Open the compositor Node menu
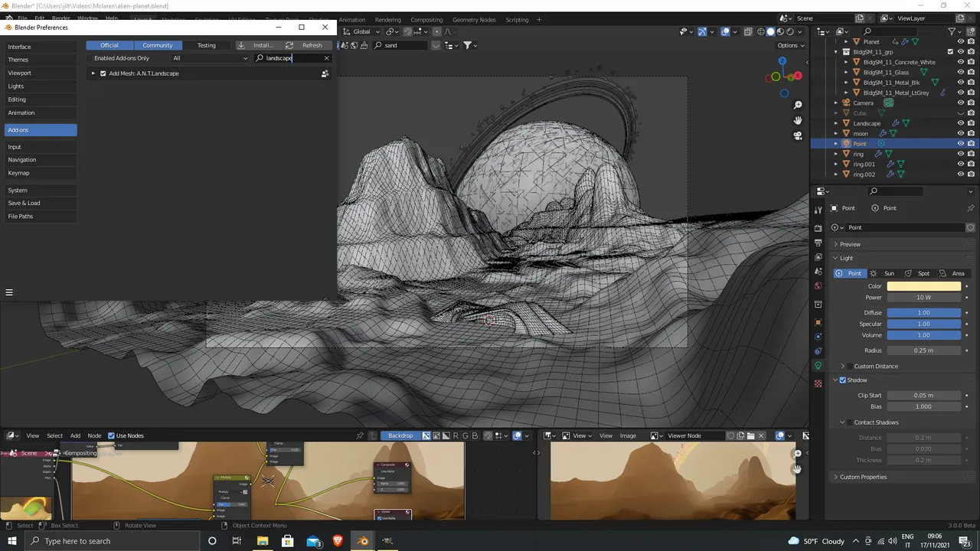980x551 pixels. [x=94, y=435]
